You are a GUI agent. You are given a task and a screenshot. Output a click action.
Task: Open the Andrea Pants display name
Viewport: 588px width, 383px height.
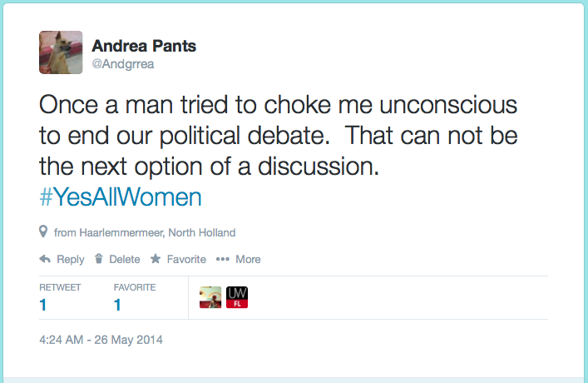click(x=146, y=46)
